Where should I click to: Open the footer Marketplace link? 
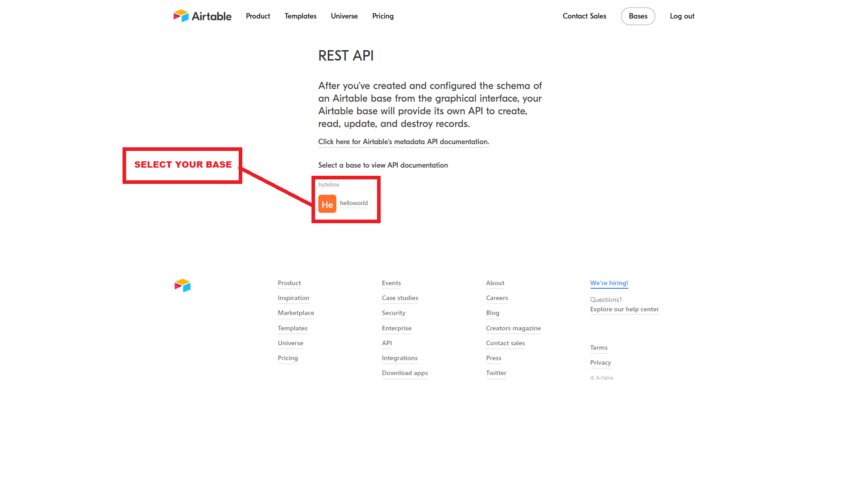coord(296,313)
